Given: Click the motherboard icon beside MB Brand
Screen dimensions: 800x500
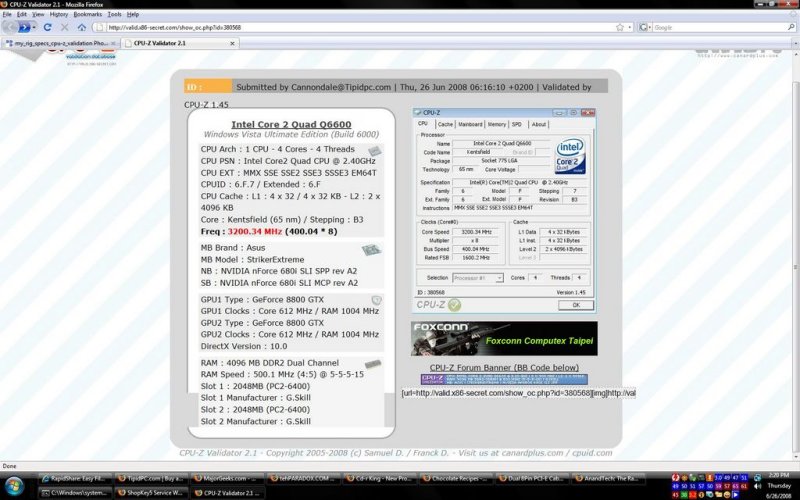Looking at the screenshot, I should 371,250.
